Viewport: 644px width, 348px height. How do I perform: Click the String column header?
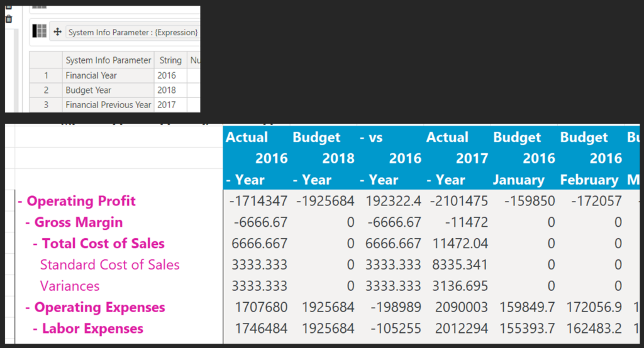click(170, 60)
